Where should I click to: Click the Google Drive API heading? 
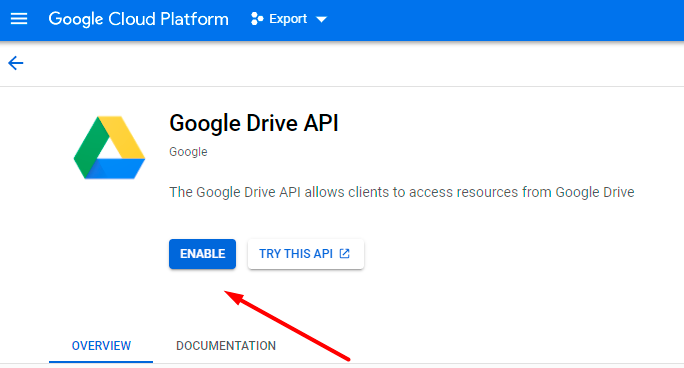tap(254, 123)
